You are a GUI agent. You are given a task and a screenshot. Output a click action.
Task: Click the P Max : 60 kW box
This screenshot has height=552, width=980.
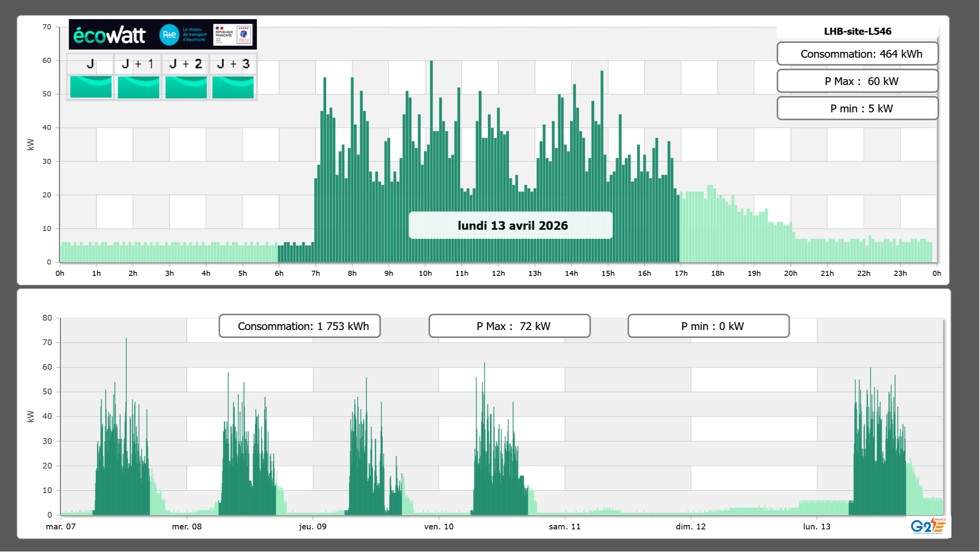[857, 81]
